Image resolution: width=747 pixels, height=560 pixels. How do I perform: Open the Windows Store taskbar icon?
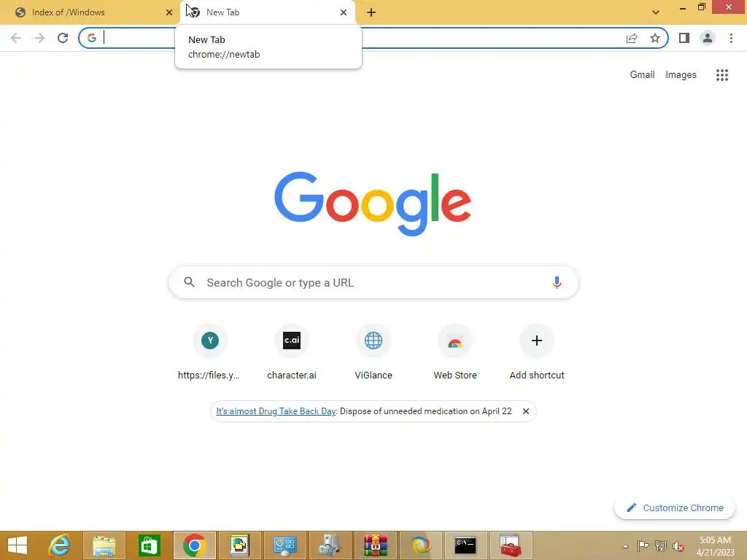click(x=149, y=545)
